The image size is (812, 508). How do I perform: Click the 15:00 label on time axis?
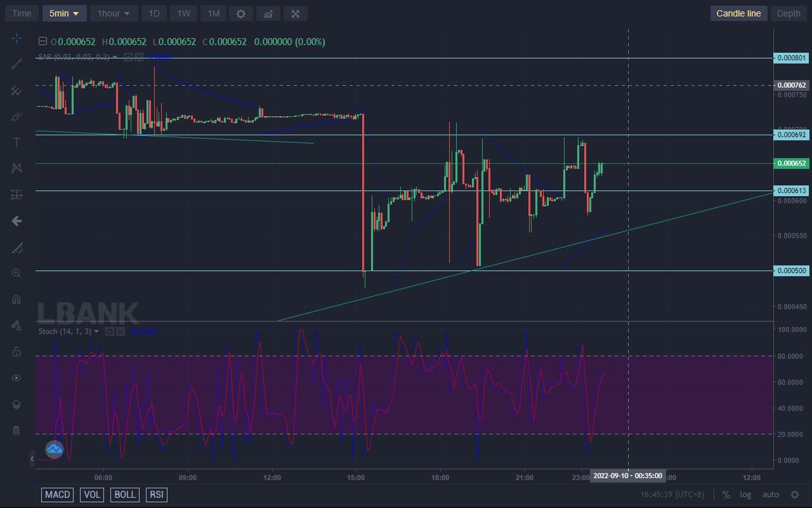click(356, 477)
